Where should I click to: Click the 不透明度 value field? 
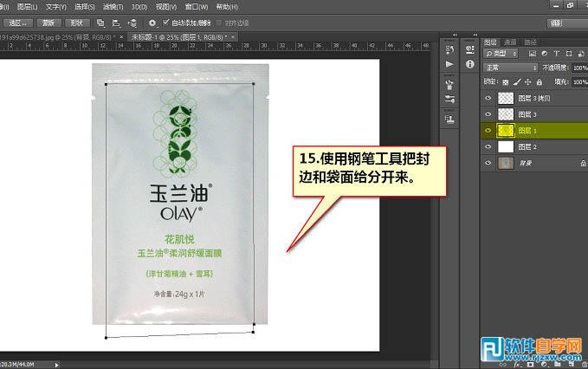coord(579,68)
